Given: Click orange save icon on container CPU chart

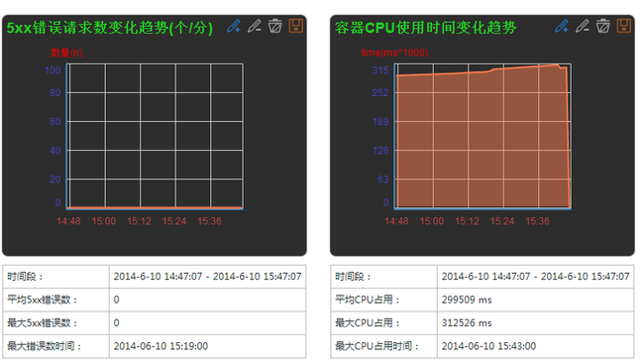Looking at the screenshot, I should (x=624, y=26).
